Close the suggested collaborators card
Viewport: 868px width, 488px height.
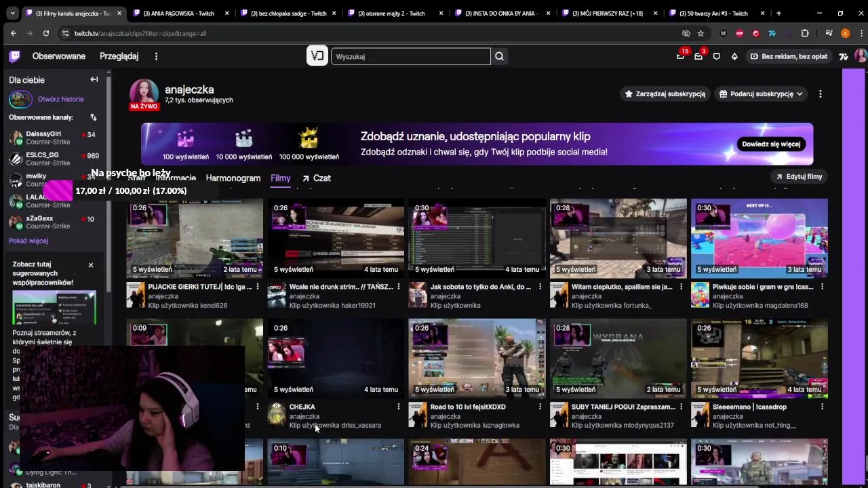(x=91, y=265)
